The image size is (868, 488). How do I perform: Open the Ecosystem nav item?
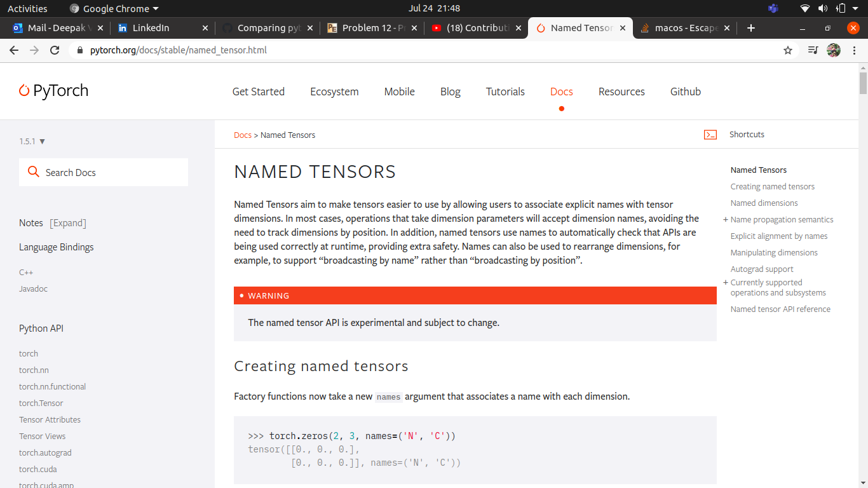[334, 91]
